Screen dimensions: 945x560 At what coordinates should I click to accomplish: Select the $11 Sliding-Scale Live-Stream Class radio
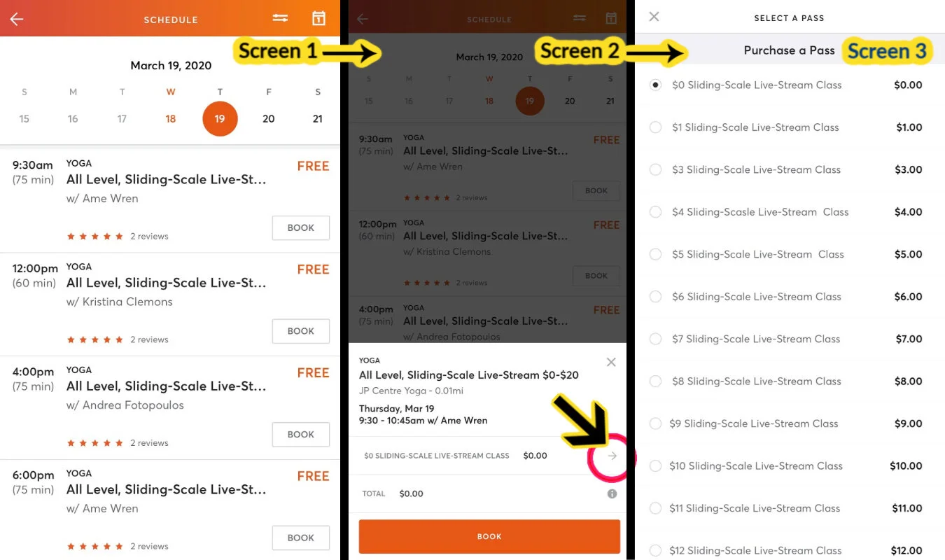(x=655, y=508)
